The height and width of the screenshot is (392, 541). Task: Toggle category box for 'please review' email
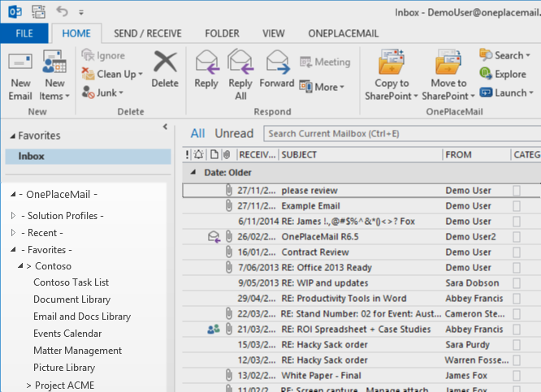coord(517,191)
